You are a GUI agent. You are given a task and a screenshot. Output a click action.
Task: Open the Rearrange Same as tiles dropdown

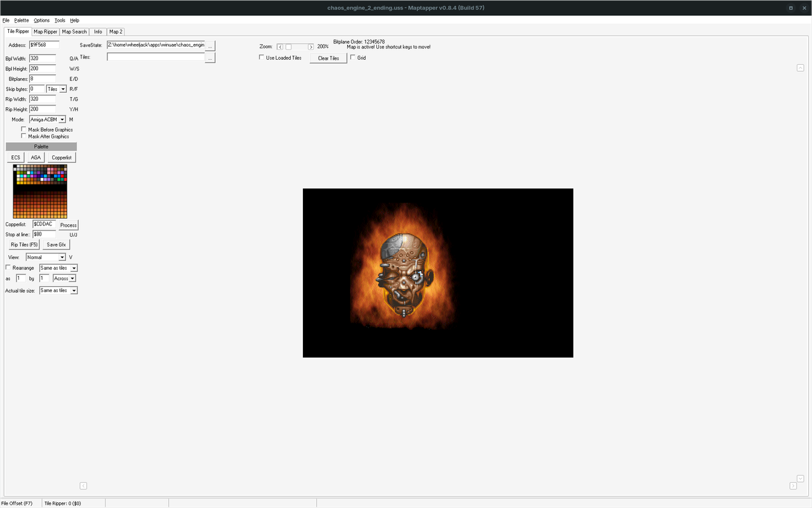(58, 268)
